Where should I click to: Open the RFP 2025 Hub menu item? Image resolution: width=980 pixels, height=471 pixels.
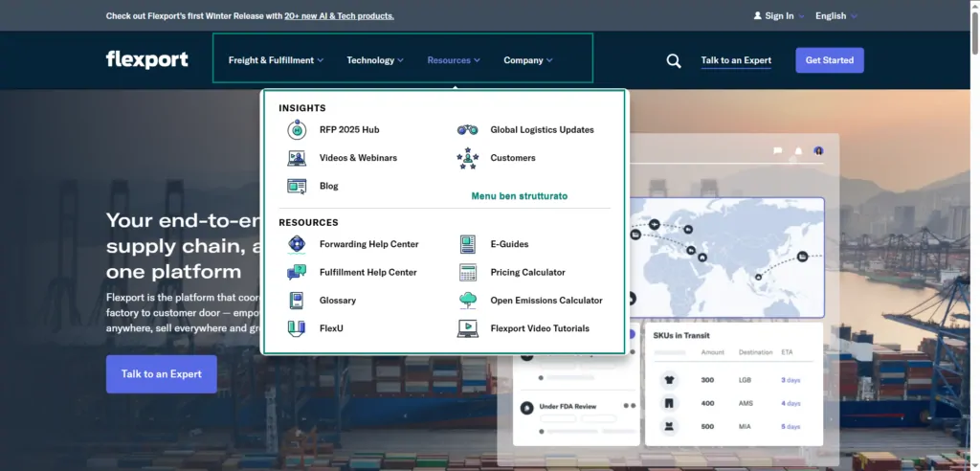pyautogui.click(x=349, y=130)
